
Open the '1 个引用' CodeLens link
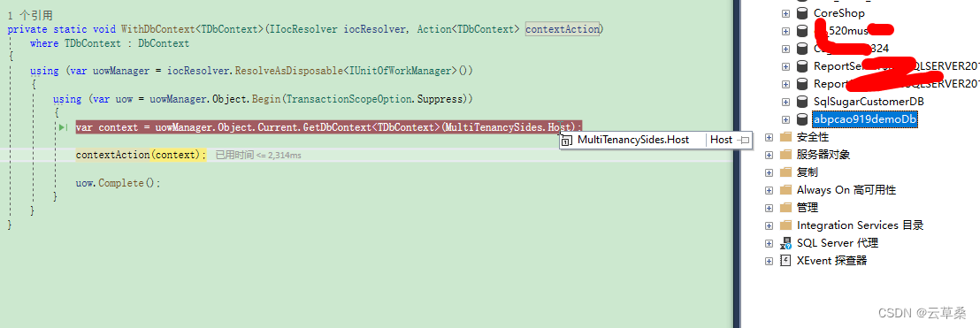point(30,16)
